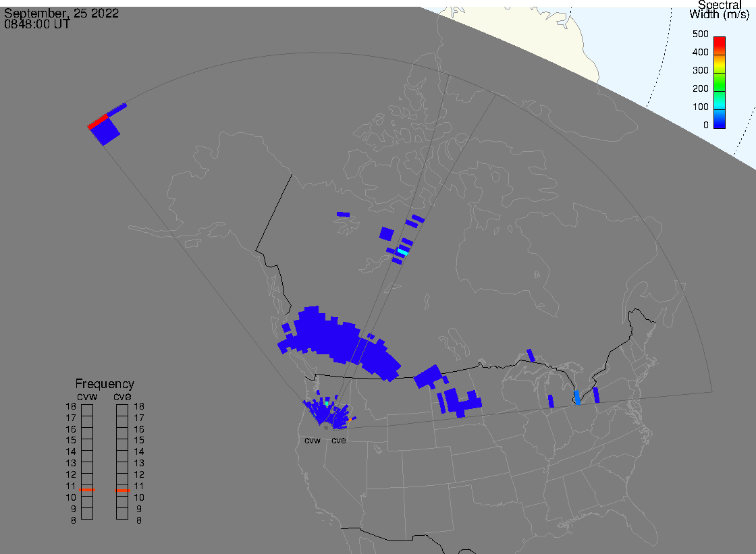Click the 14 label right of cve bar
The height and width of the screenshot is (554, 756).
coord(139,452)
